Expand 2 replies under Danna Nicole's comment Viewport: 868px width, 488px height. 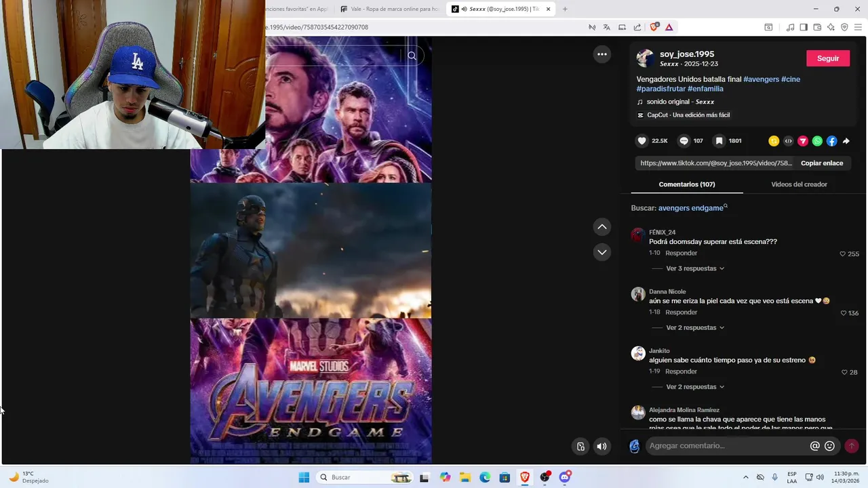coord(695,328)
